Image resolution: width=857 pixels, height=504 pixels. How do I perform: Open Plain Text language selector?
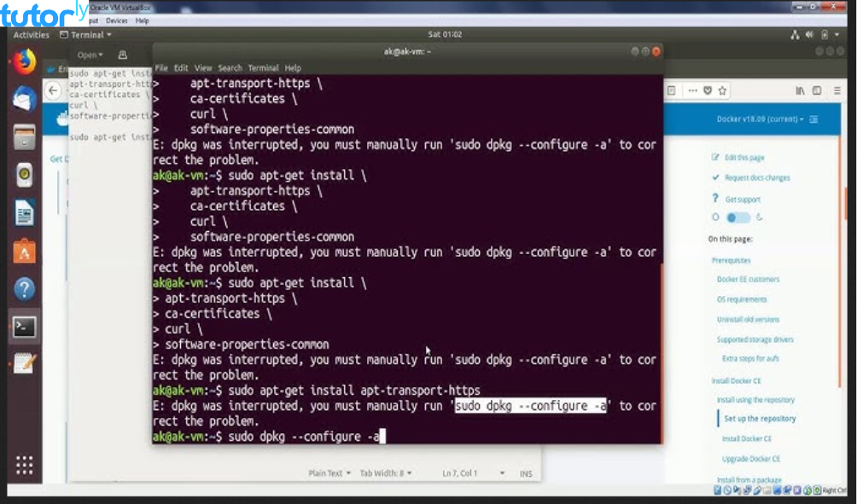pos(329,473)
